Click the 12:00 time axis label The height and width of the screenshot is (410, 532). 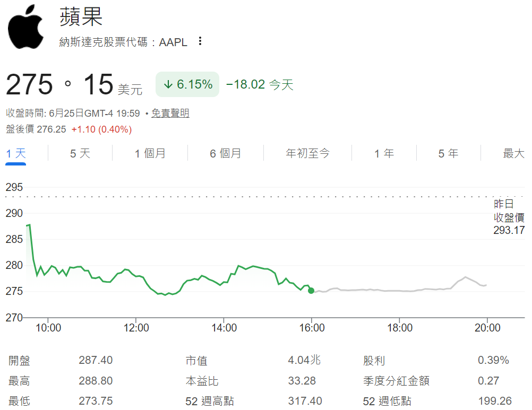[x=136, y=328]
